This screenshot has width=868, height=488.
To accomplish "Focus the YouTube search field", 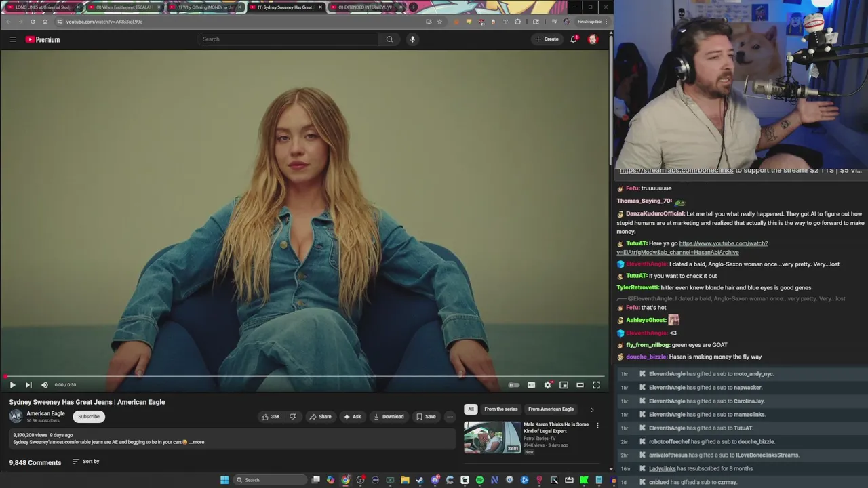I will coord(288,39).
